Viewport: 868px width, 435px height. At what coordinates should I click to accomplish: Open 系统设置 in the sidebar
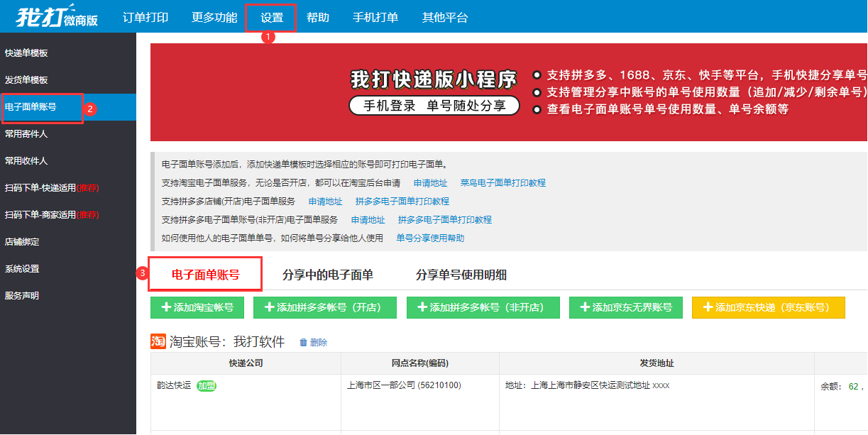[x=68, y=269]
